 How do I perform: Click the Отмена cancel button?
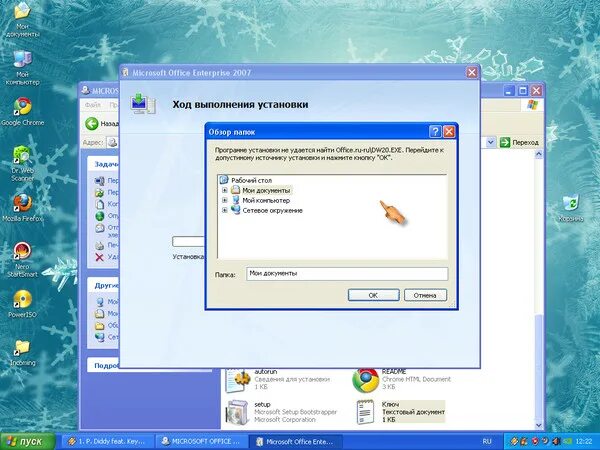pos(425,295)
